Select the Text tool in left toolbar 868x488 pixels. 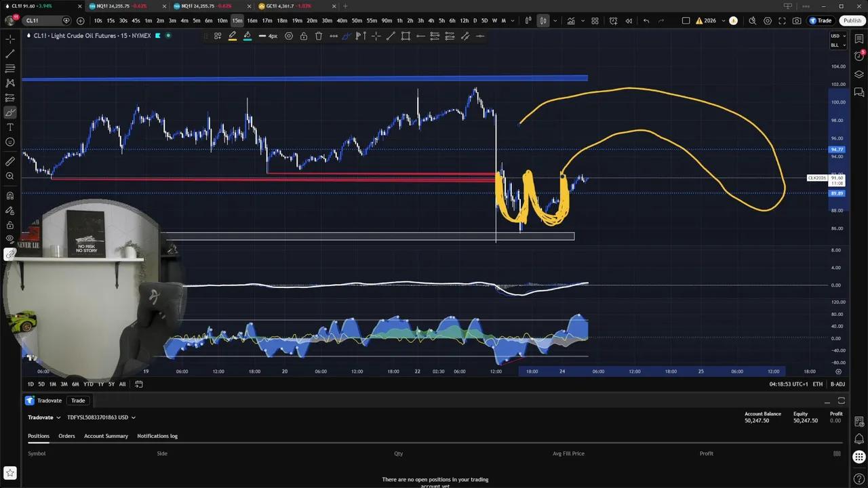point(10,127)
